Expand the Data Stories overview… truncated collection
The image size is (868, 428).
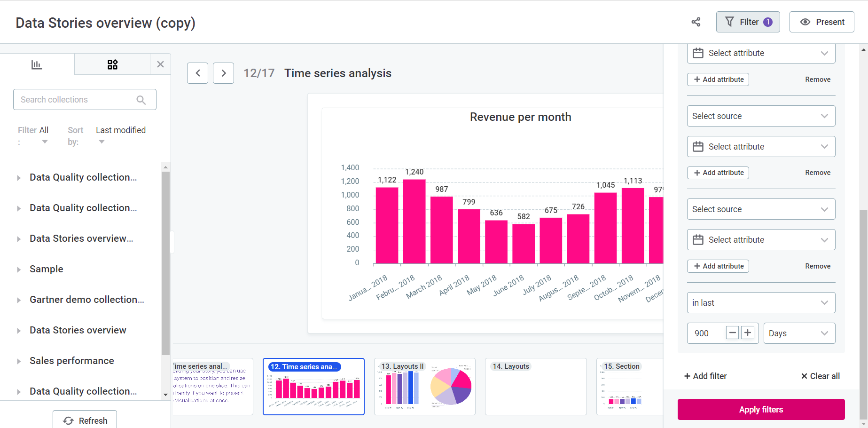point(19,239)
